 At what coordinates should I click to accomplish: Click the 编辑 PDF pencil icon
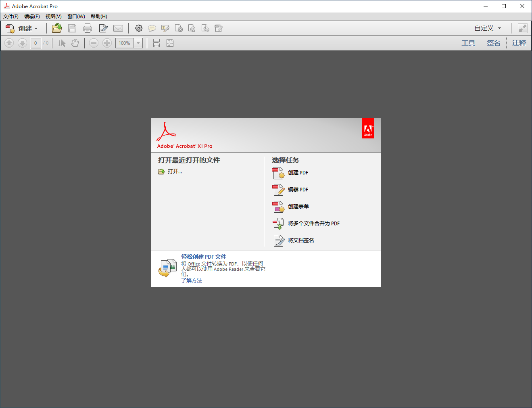pyautogui.click(x=278, y=190)
